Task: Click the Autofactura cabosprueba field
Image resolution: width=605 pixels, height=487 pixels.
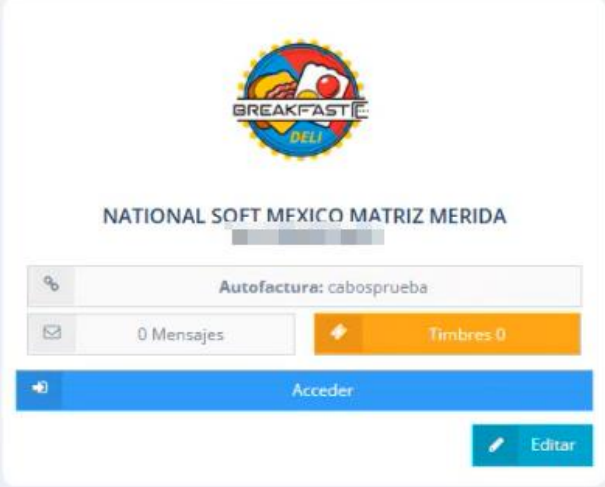Action: (x=304, y=286)
